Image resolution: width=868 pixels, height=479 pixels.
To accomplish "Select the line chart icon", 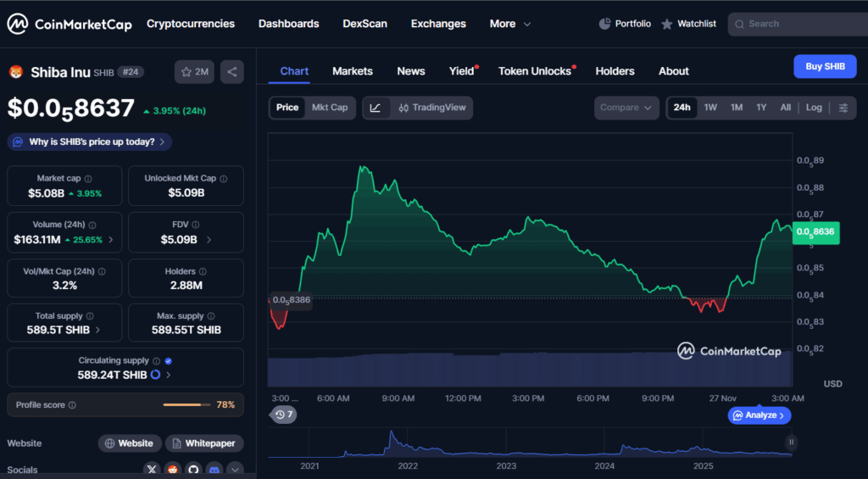I will pos(376,108).
